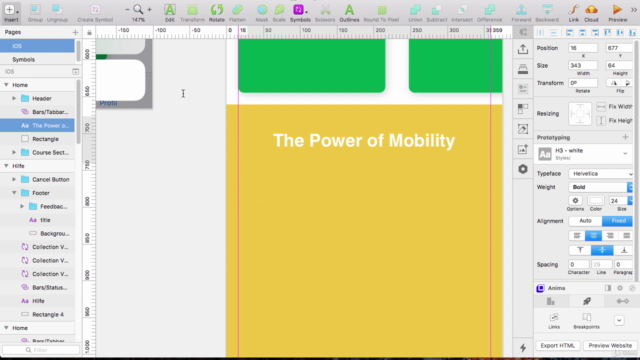Open the Insert tool menu
This screenshot has height=360, width=640.
11,13
